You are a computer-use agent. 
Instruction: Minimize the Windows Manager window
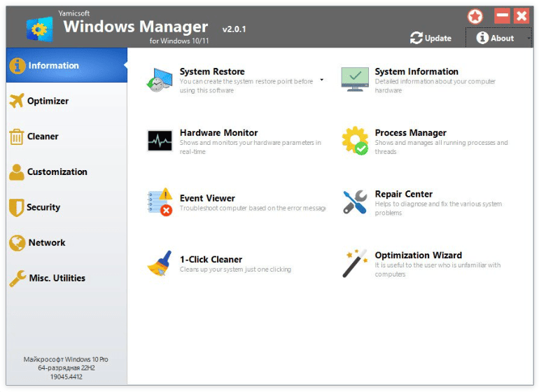pyautogui.click(x=502, y=15)
